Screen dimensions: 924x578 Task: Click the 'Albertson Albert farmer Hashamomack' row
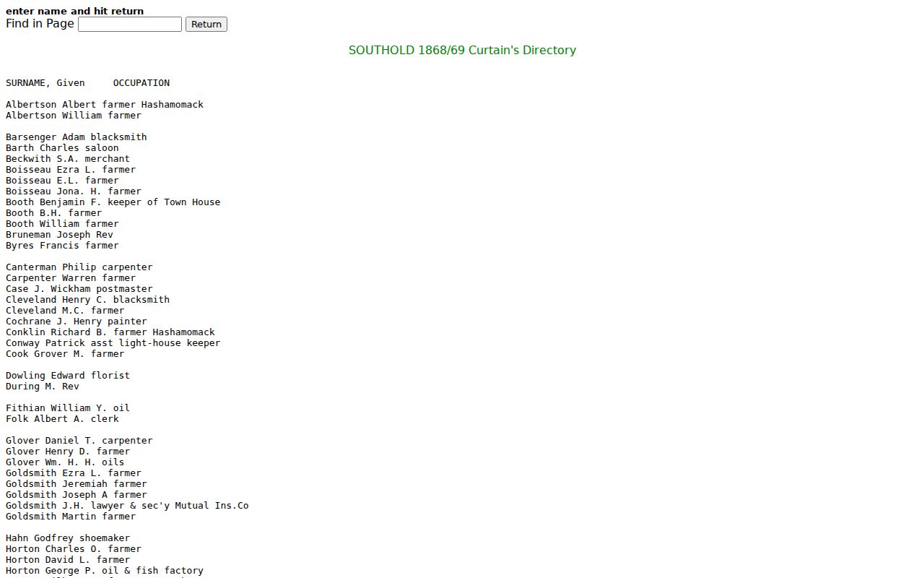click(x=105, y=105)
